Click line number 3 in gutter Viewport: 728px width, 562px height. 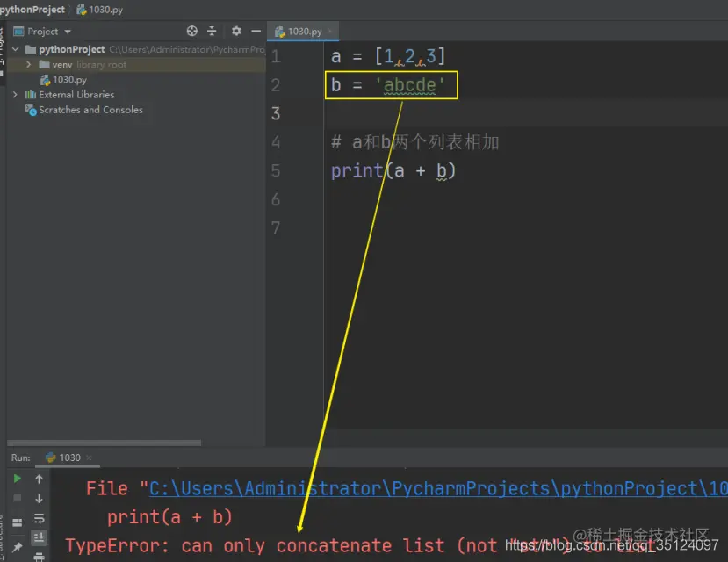pyautogui.click(x=276, y=113)
